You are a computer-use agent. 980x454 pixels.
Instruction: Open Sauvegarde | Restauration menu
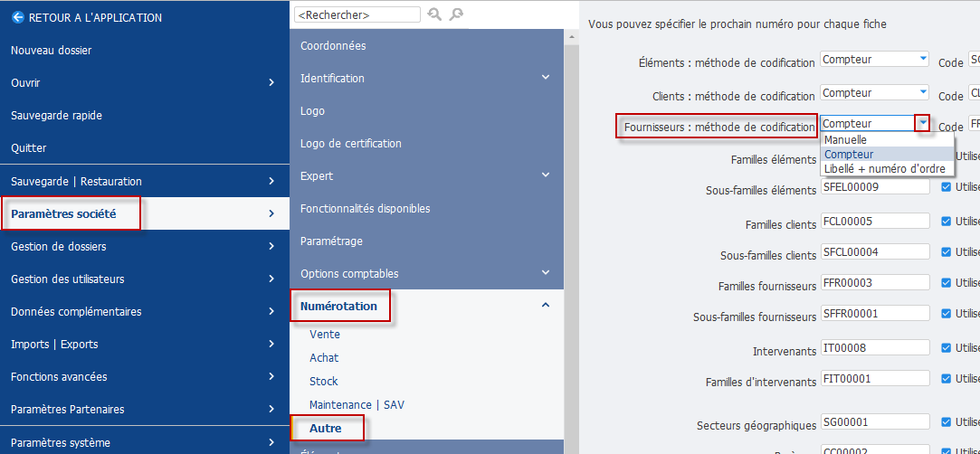click(145, 181)
